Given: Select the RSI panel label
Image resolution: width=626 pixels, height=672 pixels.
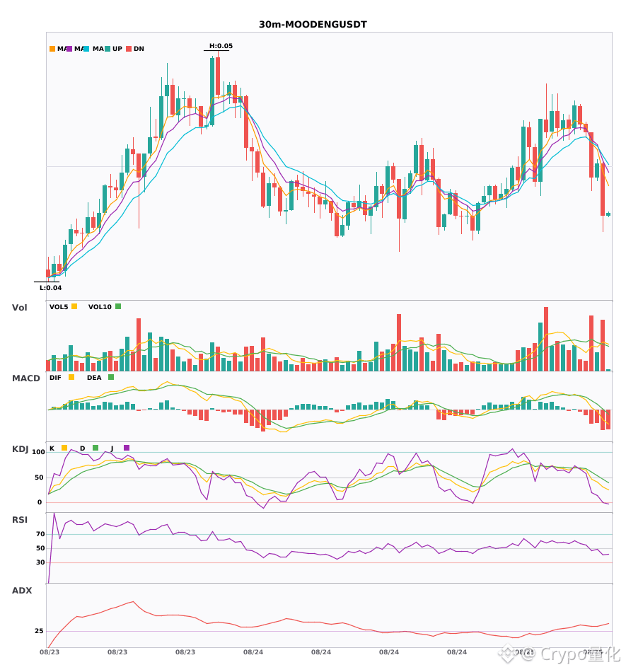Looking at the screenshot, I should tap(20, 519).
